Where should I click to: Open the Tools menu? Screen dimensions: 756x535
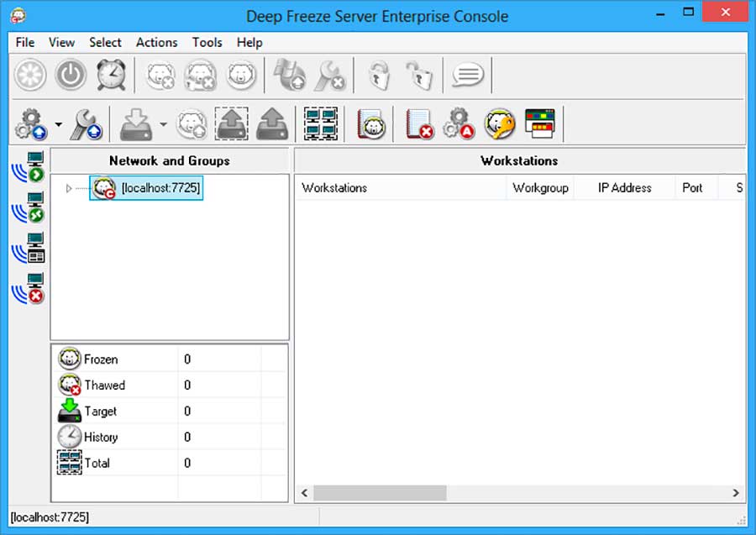[207, 43]
